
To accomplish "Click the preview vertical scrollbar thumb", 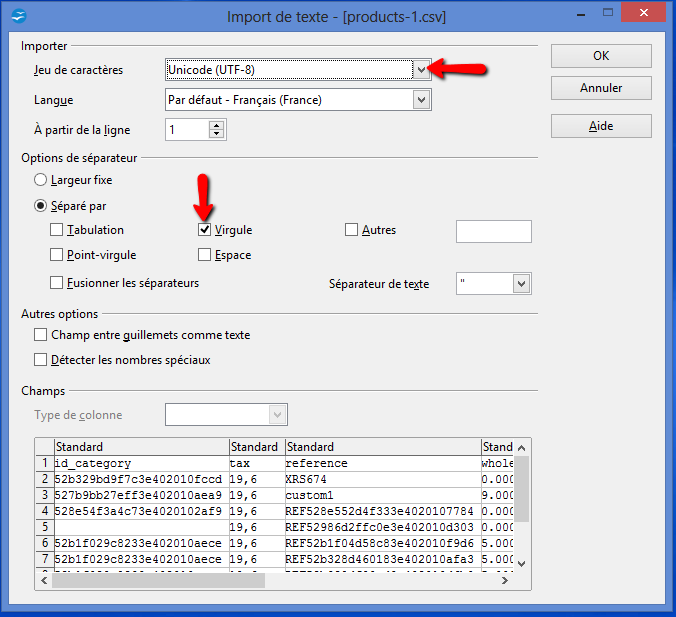I will click(x=521, y=489).
